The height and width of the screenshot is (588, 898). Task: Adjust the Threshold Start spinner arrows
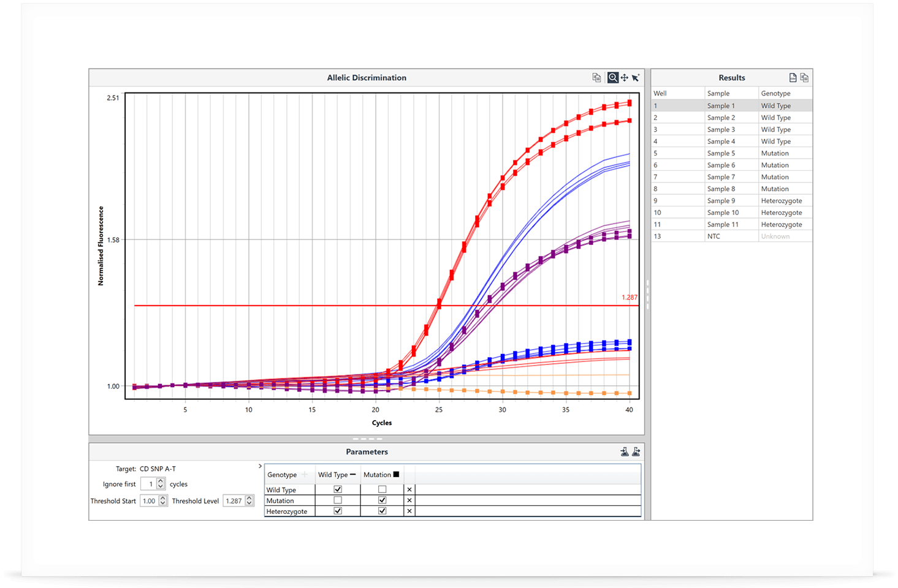click(163, 501)
